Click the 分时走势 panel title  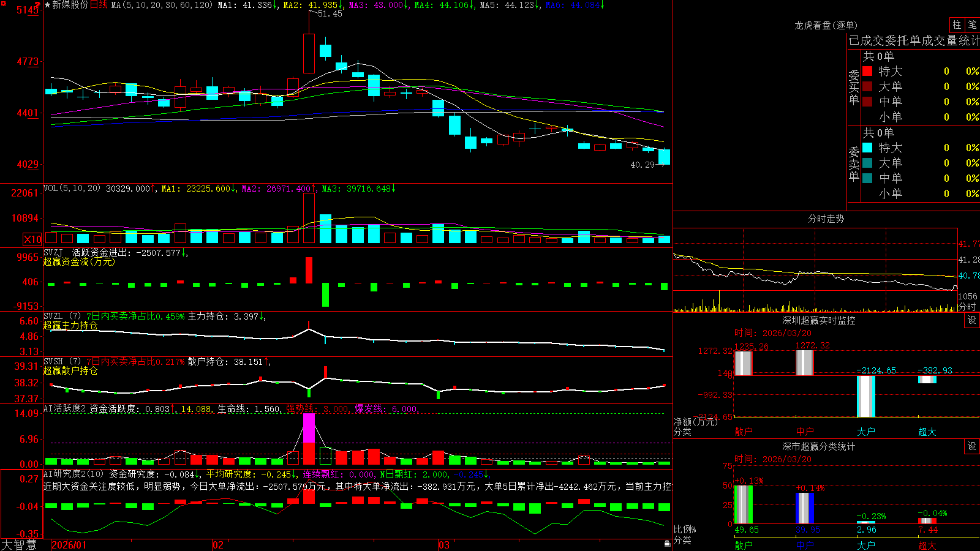(x=826, y=219)
